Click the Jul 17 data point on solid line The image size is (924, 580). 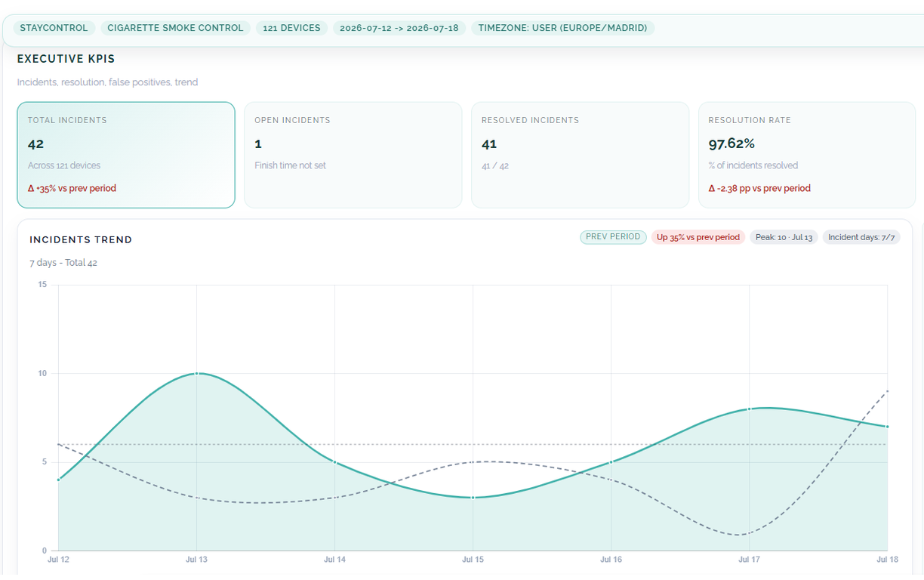pyautogui.click(x=749, y=409)
